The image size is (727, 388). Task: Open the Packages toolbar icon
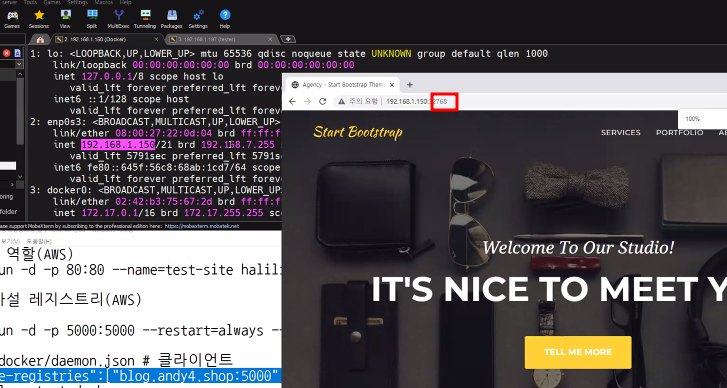pos(172,19)
